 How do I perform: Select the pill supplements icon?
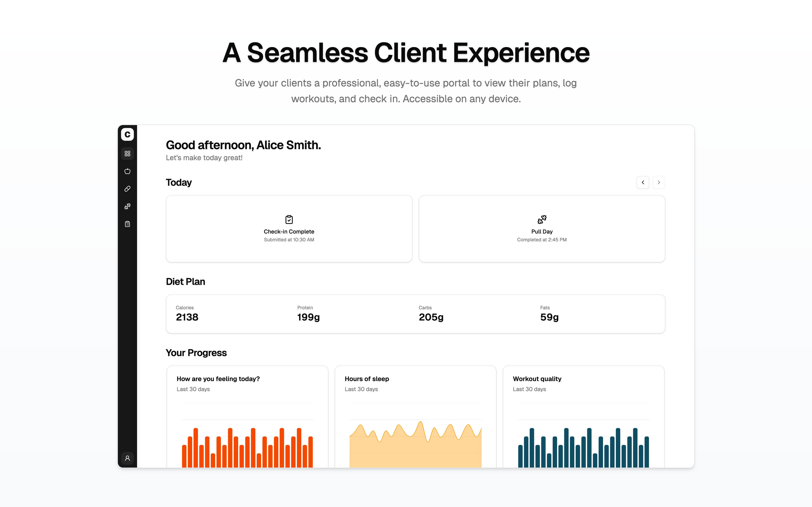coord(127,189)
